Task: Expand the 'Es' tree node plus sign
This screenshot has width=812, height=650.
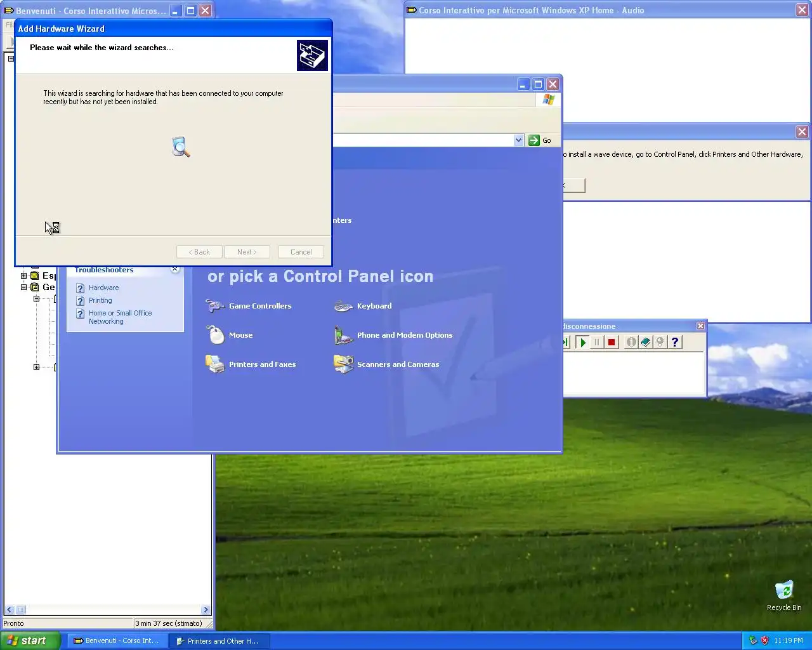Action: tap(23, 275)
